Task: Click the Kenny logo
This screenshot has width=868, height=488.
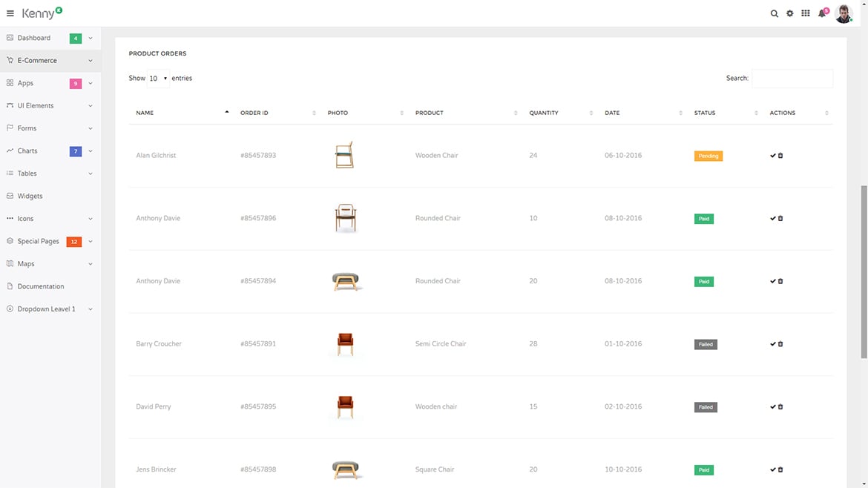Action: pyautogui.click(x=42, y=13)
